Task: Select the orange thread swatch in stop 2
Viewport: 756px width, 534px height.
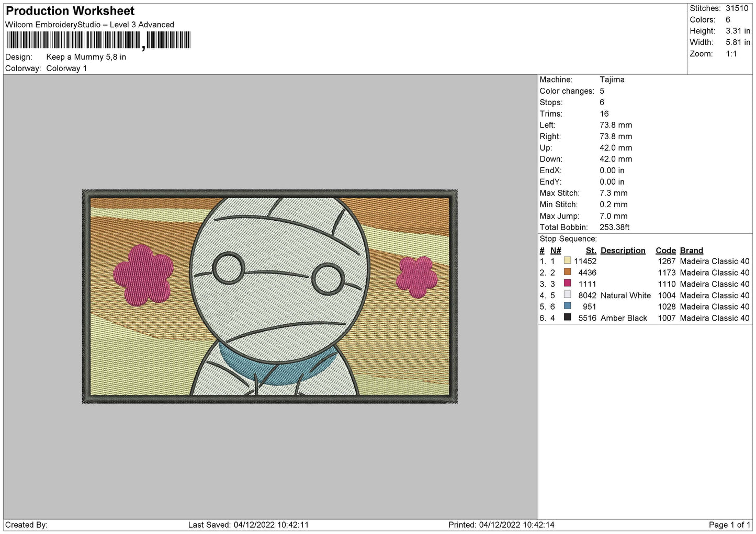Action: [x=567, y=272]
